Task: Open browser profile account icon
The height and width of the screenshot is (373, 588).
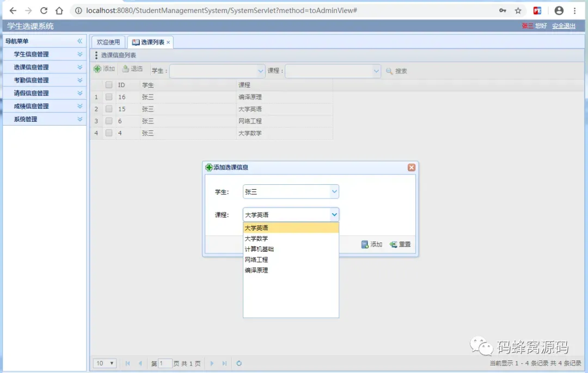Action: 559,10
